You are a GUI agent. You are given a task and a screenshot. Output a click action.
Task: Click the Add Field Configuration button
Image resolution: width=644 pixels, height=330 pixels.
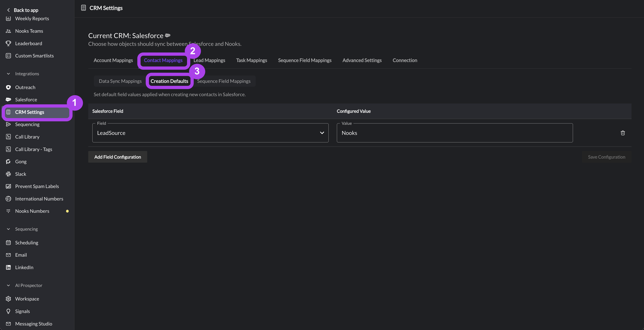tap(118, 157)
